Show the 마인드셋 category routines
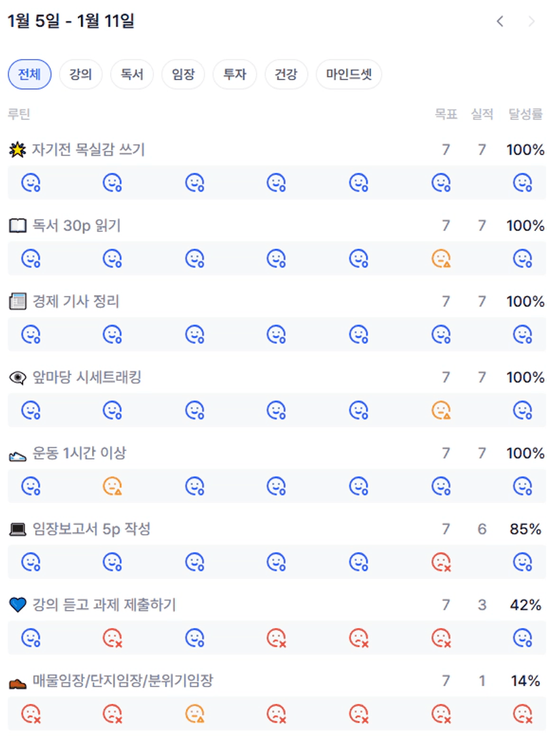The height and width of the screenshot is (736, 560). coord(349,75)
